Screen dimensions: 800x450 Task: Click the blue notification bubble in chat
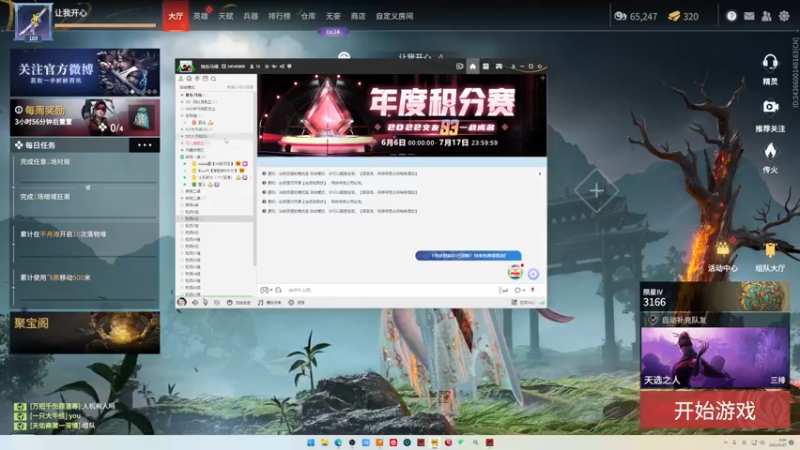click(468, 255)
